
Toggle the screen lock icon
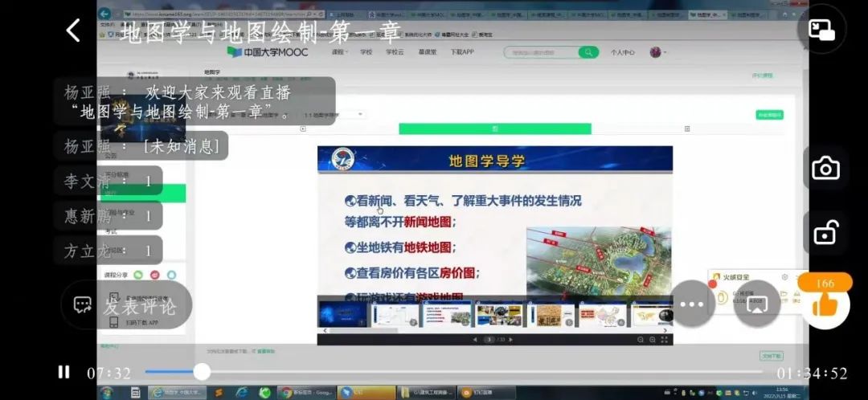[825, 233]
